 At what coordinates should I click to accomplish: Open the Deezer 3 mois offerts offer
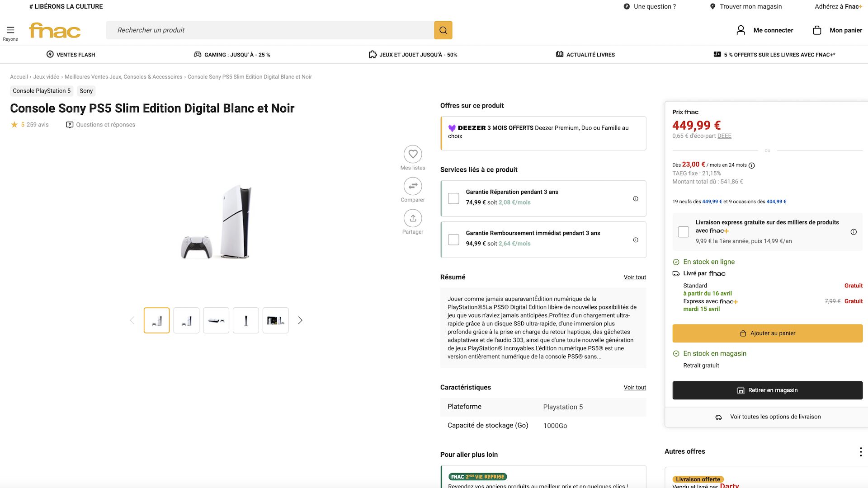pos(543,133)
